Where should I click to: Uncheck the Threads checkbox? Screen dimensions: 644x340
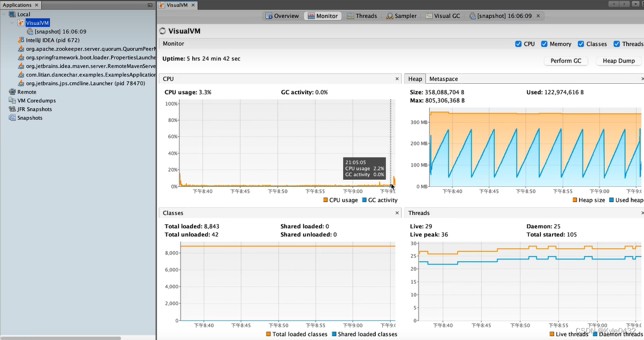coord(616,44)
